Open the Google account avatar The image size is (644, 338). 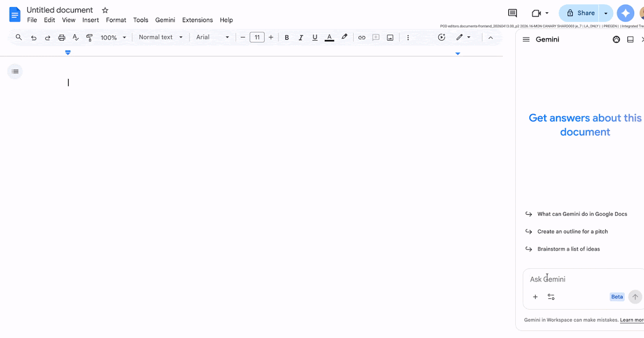pyautogui.click(x=641, y=13)
